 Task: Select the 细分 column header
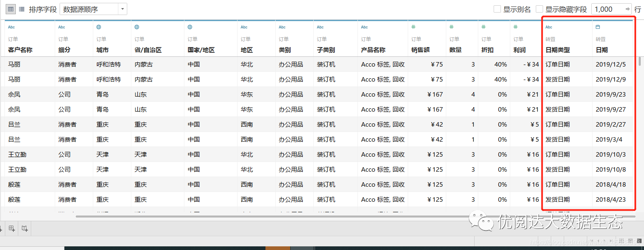click(64, 50)
